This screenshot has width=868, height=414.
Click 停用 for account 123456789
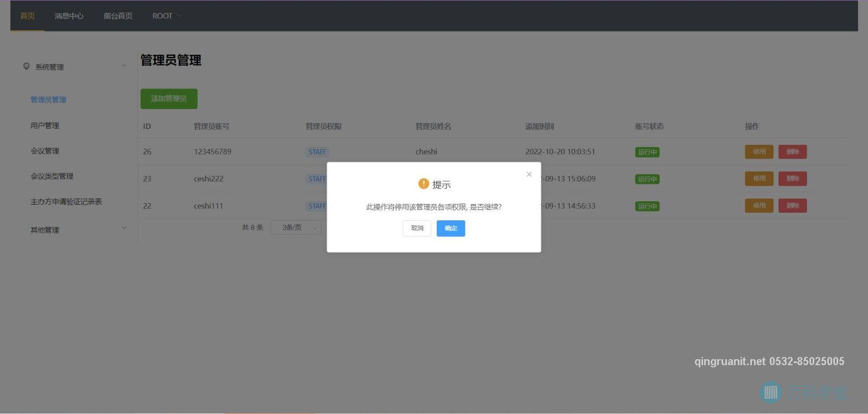pyautogui.click(x=759, y=152)
